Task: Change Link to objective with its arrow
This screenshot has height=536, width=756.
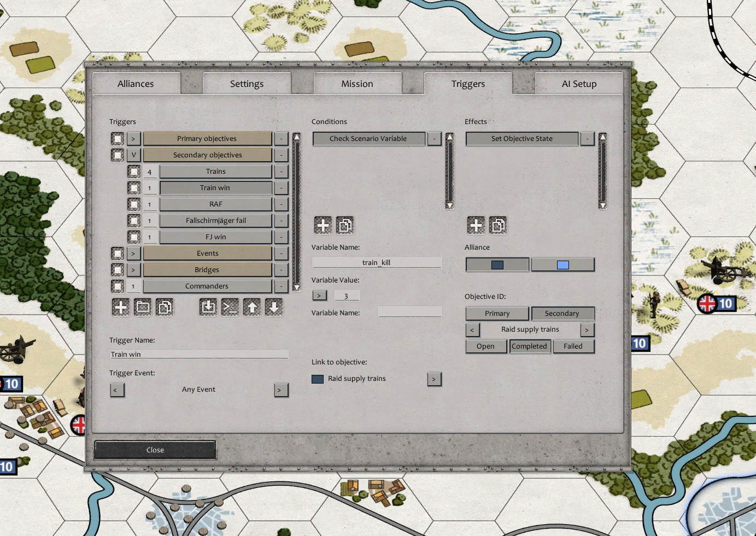Action: [434, 379]
